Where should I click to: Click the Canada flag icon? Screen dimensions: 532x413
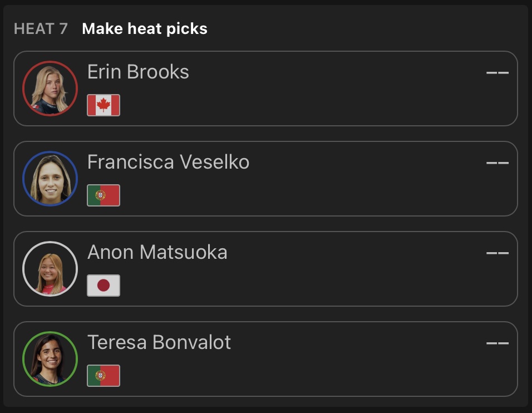pos(104,105)
